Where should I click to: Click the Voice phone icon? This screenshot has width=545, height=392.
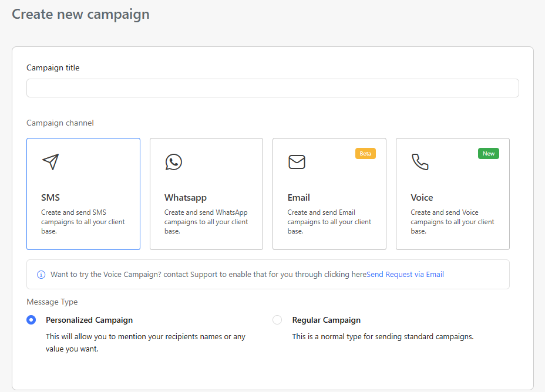[x=420, y=162]
